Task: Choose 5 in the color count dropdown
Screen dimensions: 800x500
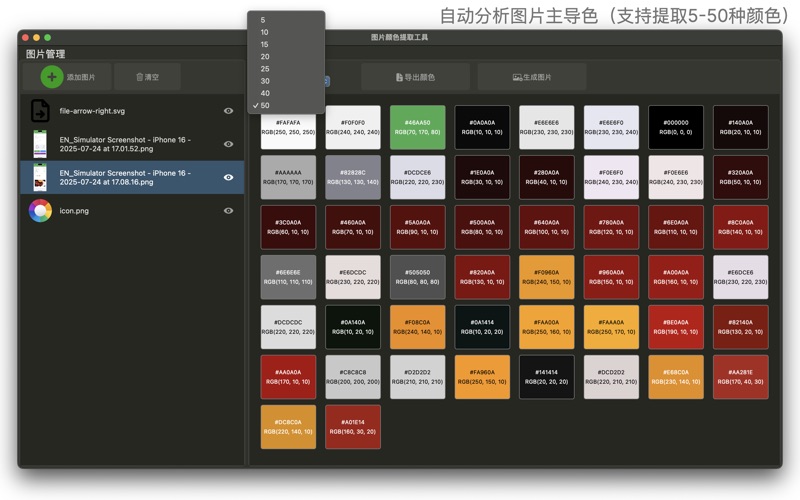Action: (263, 20)
